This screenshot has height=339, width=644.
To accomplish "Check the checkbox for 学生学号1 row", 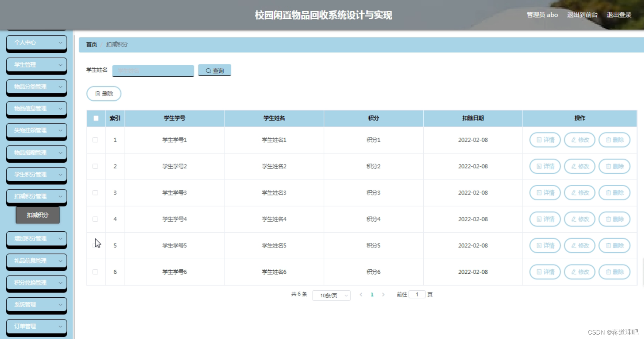I will [96, 140].
